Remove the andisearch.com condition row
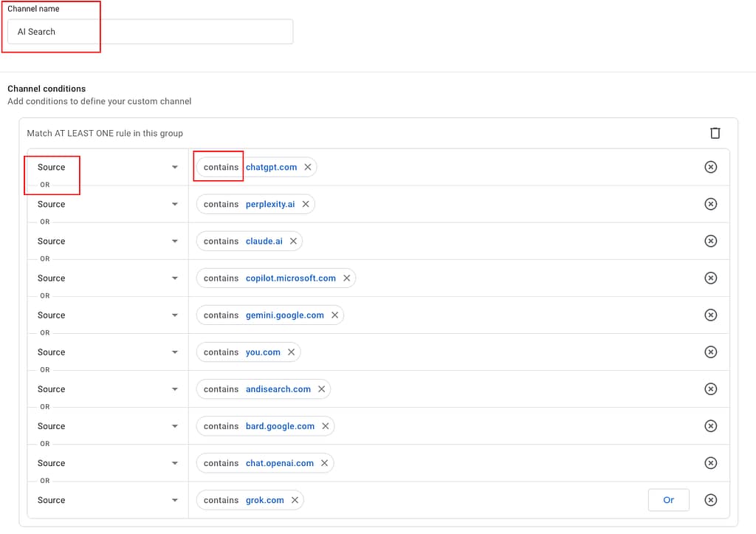Image resolution: width=756 pixels, height=534 pixels. click(710, 388)
